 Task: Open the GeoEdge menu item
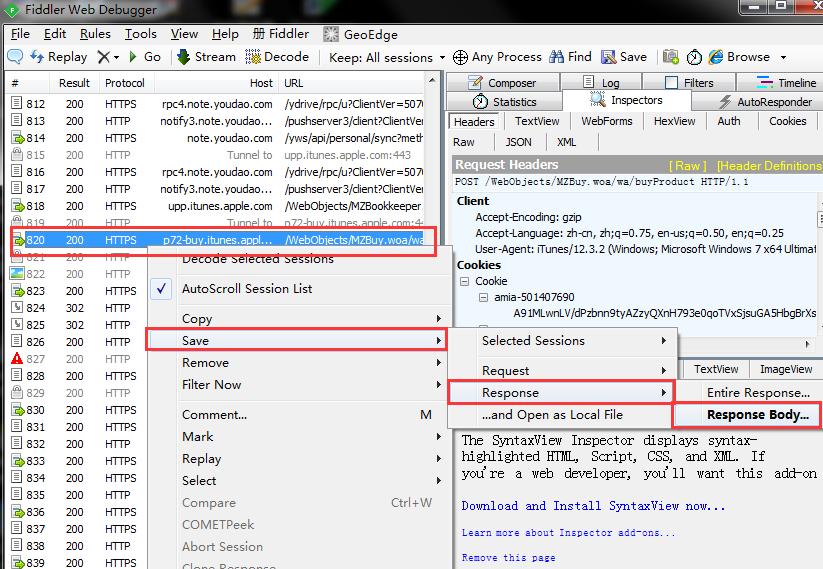pos(361,35)
